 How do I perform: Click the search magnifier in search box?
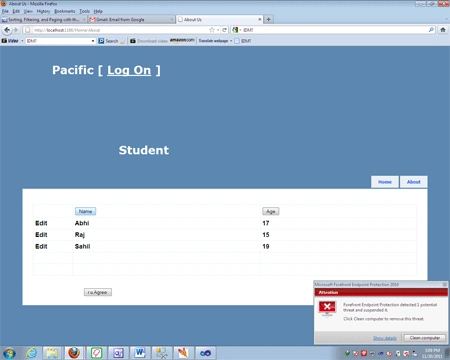[431, 30]
